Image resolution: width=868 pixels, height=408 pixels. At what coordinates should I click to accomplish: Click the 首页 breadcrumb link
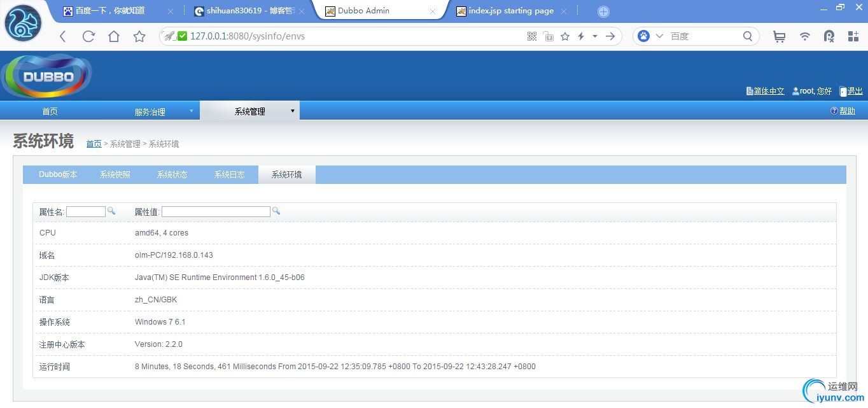click(94, 144)
